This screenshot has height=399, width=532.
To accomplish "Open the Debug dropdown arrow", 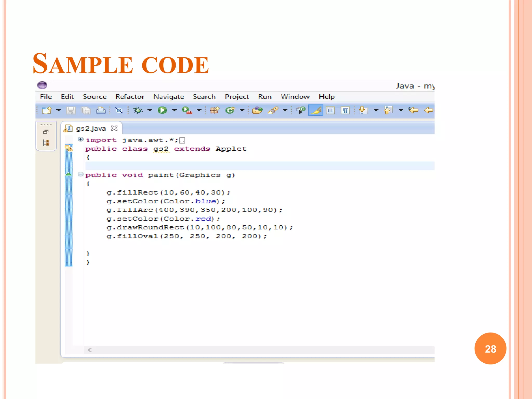I will (x=150, y=110).
